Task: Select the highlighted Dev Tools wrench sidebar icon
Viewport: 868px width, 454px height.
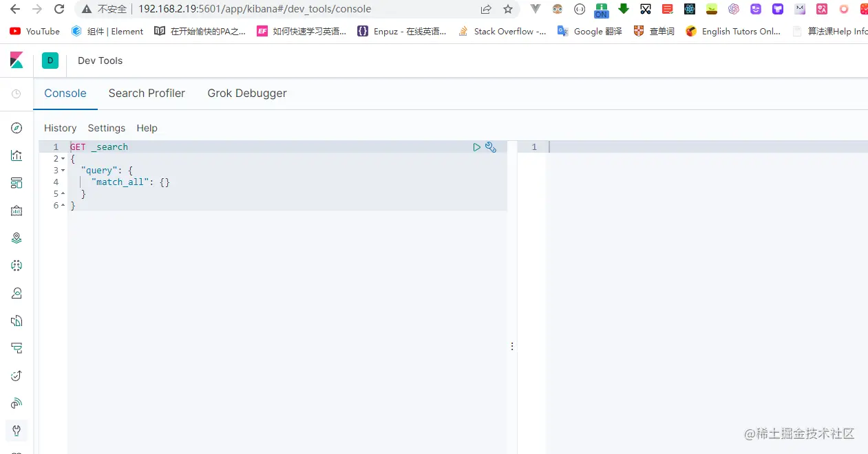Action: 17,431
